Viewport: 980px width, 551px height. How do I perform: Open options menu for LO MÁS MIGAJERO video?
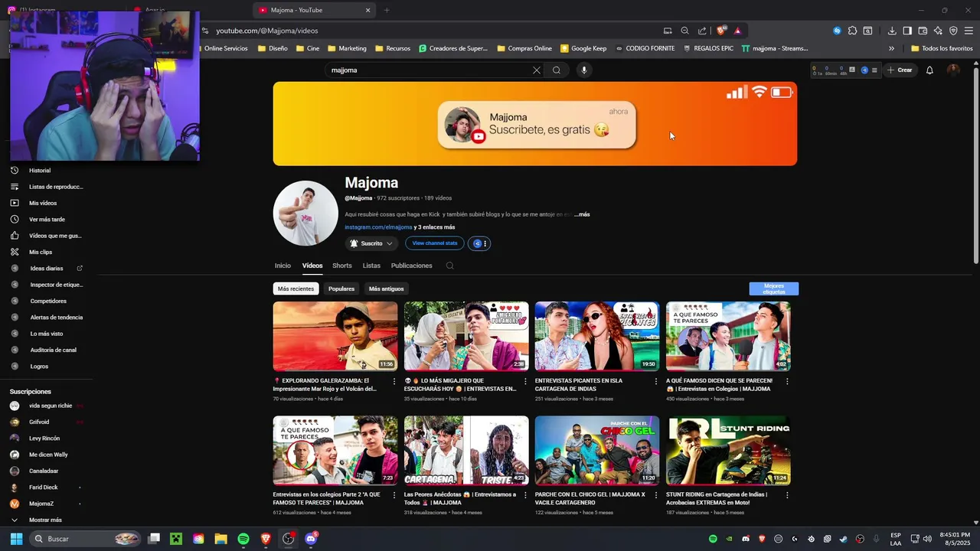[525, 381]
